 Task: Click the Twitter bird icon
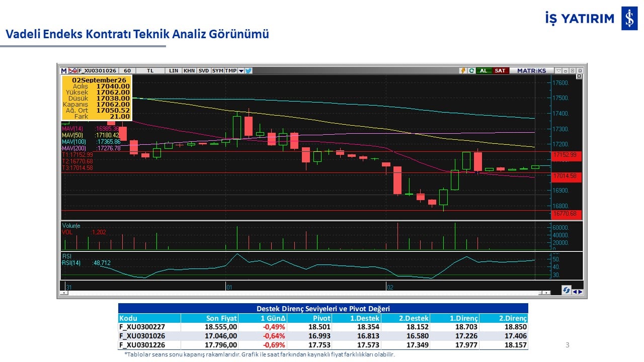(249, 71)
